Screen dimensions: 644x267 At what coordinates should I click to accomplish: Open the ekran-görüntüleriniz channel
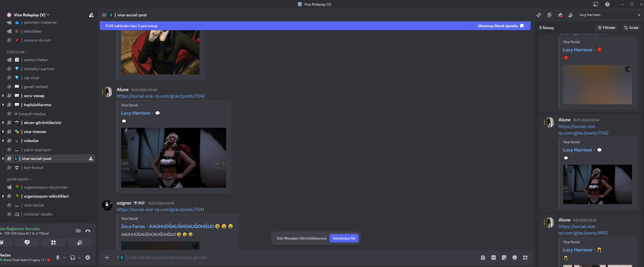[x=50, y=123]
